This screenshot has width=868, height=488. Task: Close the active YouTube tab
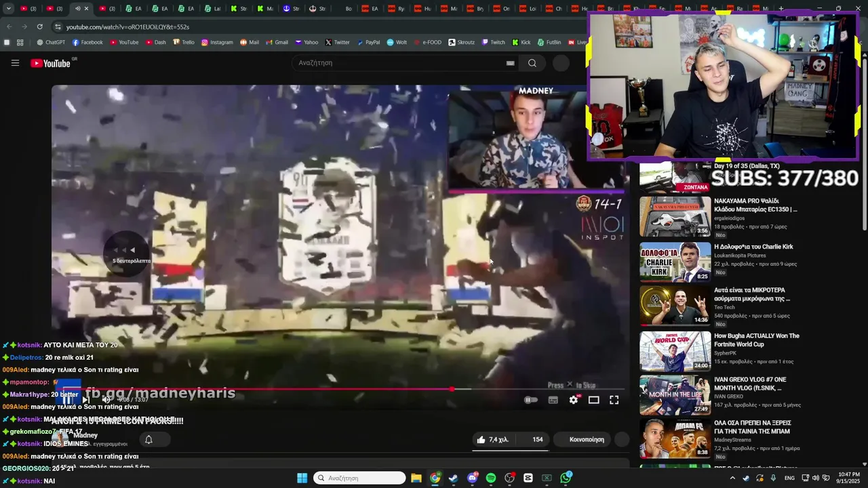pos(86,9)
